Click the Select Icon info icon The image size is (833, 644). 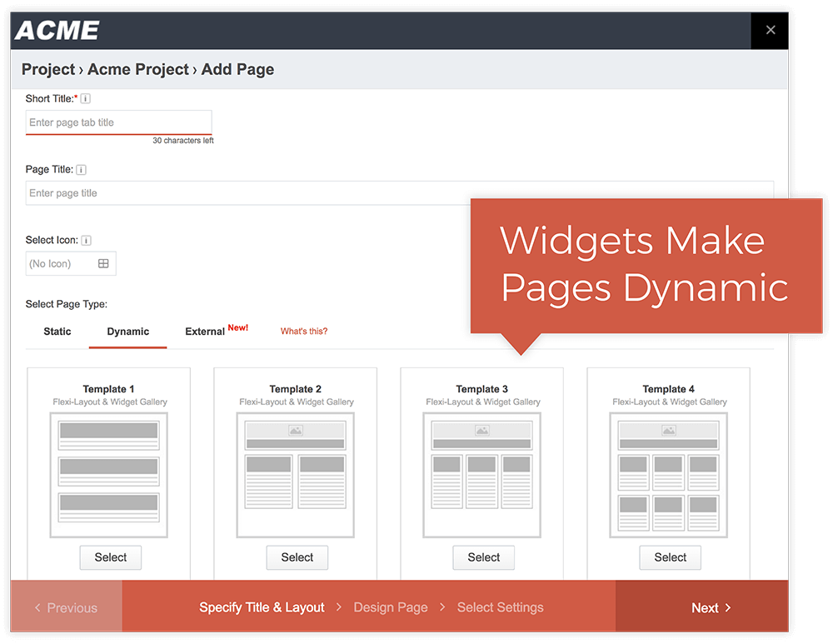pos(86,240)
